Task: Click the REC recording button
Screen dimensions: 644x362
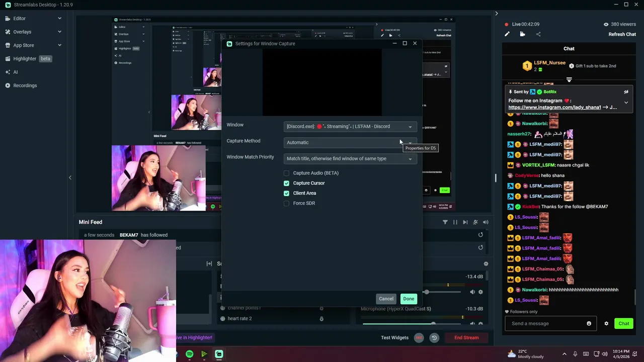Action: 419,338
